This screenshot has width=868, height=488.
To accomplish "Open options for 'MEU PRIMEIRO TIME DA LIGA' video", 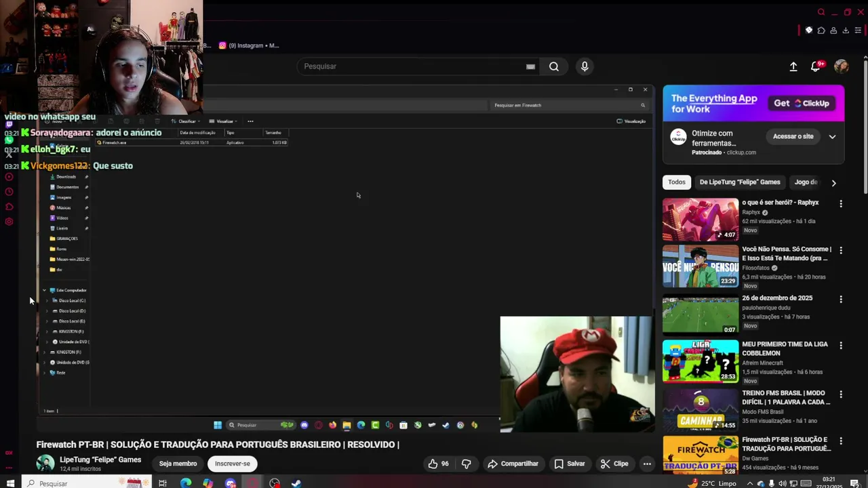I will point(841,345).
